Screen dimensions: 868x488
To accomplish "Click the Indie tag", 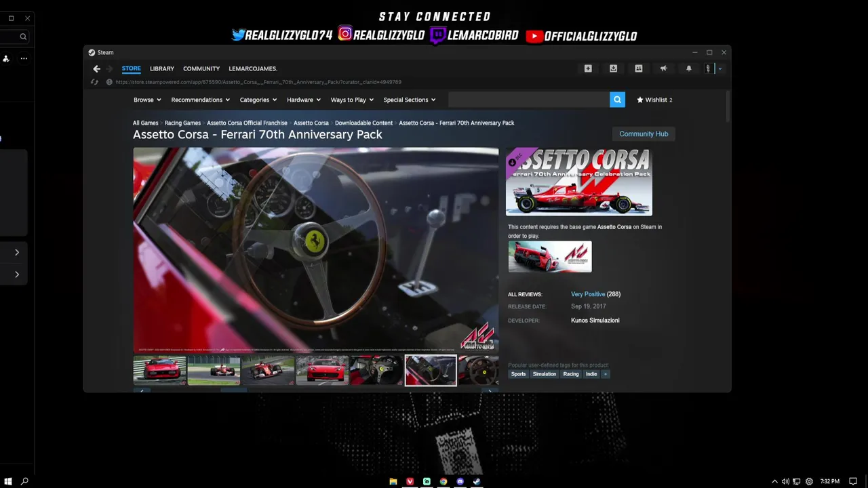I will tap(591, 374).
